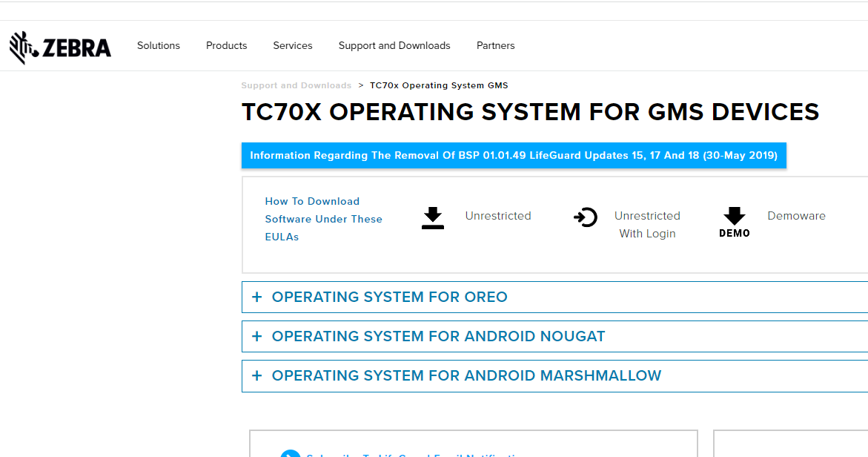Open Support and Downloads in the top navigation
The height and width of the screenshot is (457, 868).
pos(394,45)
